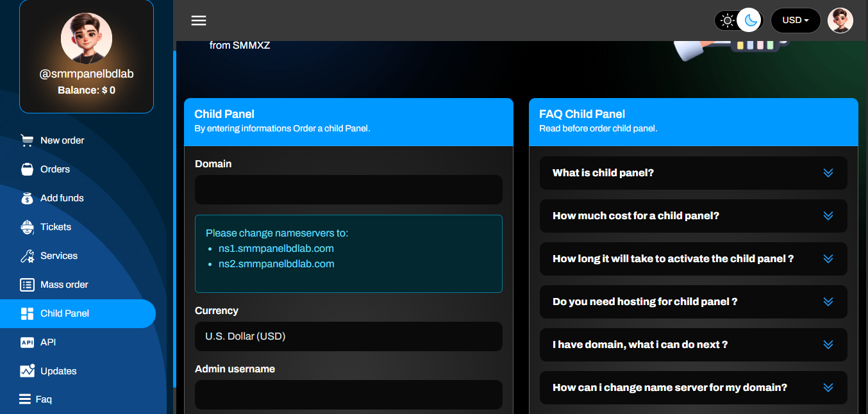Switch to light mode sun toggle
Screen dimensions: 868x414
click(x=727, y=21)
